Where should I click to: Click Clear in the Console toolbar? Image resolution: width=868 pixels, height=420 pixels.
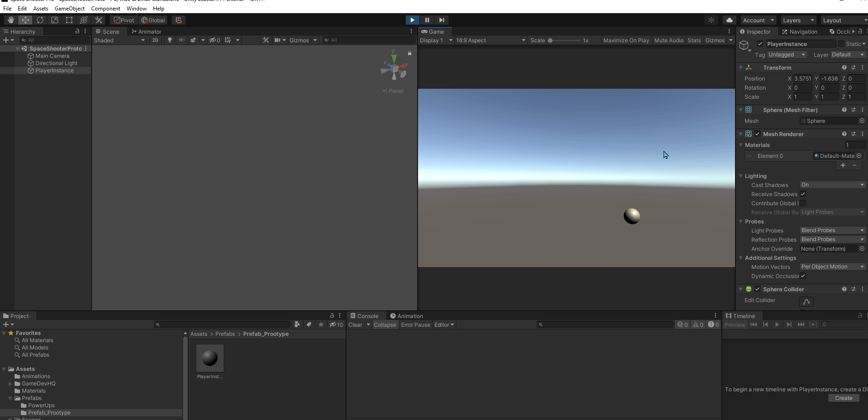click(x=355, y=324)
